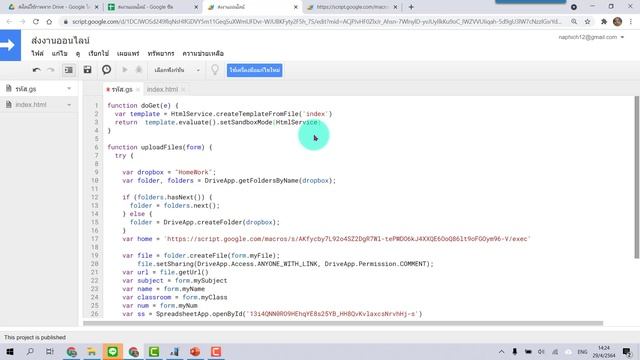Close the index.html editor tab
This screenshot has width=640, height=360.
[x=183, y=89]
